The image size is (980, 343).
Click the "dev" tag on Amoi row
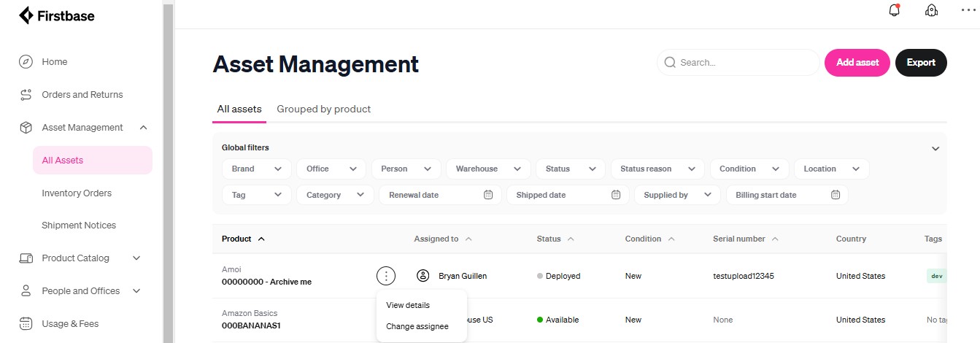pos(937,276)
